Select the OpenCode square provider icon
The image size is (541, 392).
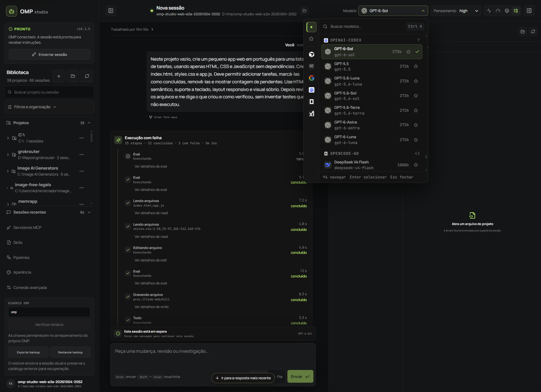pos(312,102)
